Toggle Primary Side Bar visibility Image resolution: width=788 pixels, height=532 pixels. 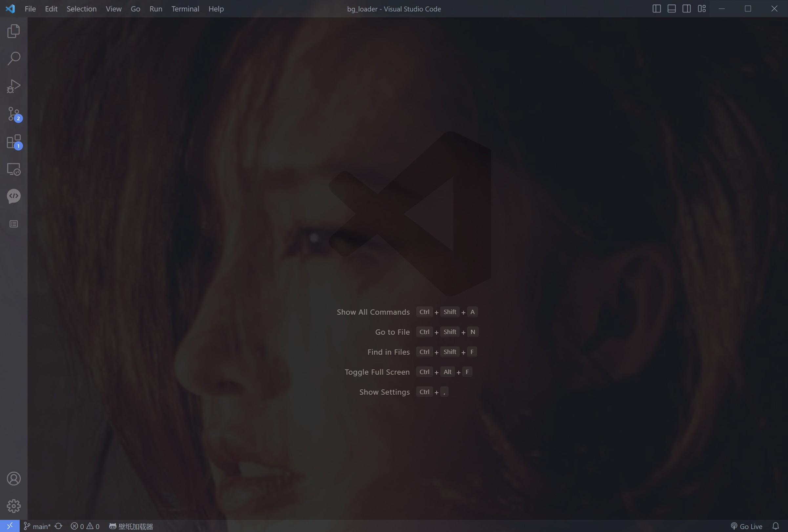click(x=656, y=9)
